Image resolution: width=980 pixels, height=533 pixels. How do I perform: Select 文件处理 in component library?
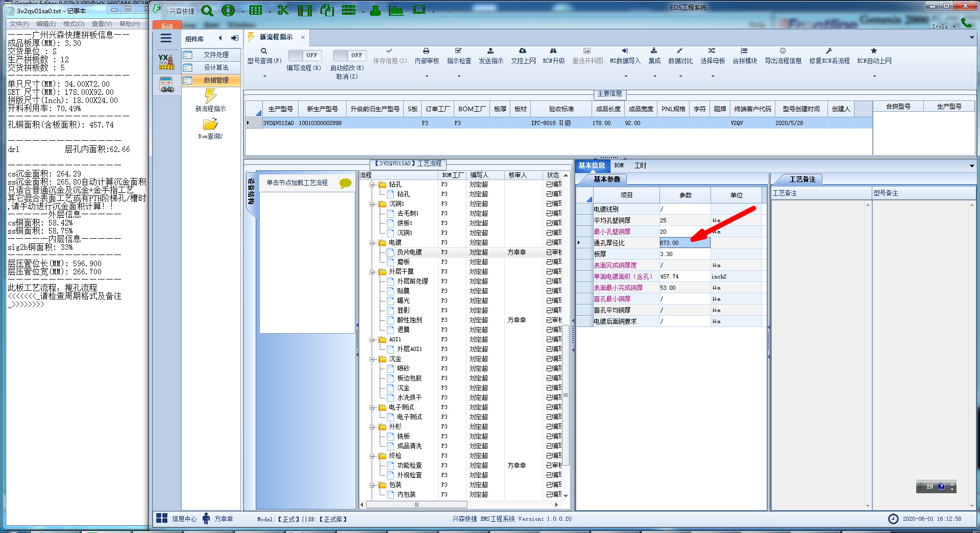[211, 55]
